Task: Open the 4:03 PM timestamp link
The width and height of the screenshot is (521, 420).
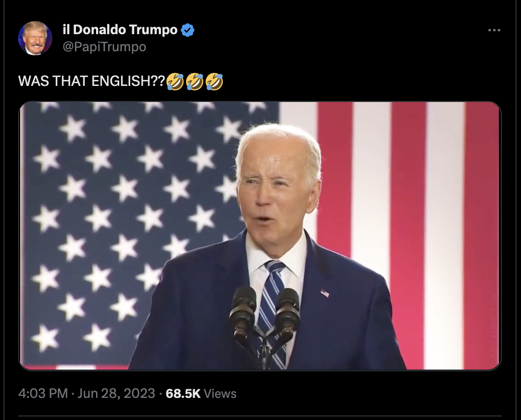Action: tap(43, 393)
